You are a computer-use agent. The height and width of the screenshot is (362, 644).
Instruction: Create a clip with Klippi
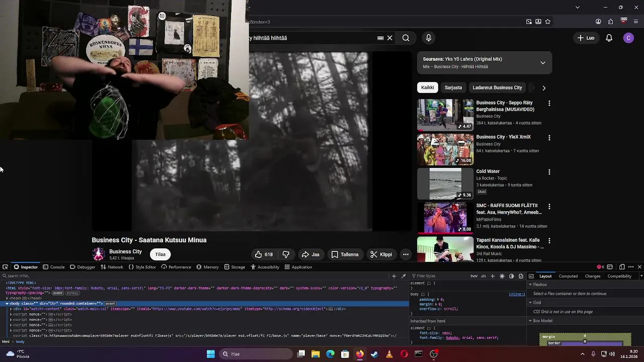(x=381, y=254)
